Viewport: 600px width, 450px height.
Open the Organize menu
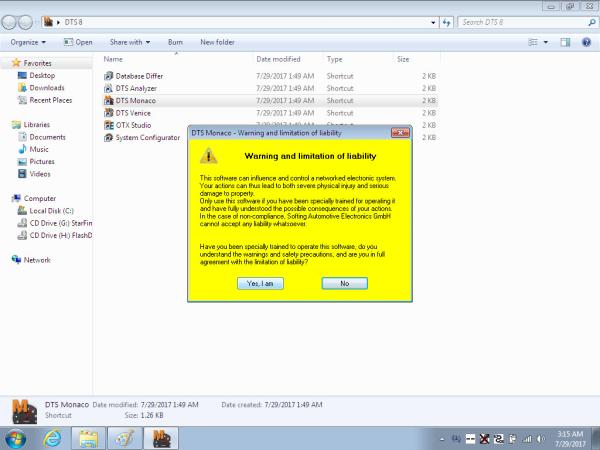(28, 42)
